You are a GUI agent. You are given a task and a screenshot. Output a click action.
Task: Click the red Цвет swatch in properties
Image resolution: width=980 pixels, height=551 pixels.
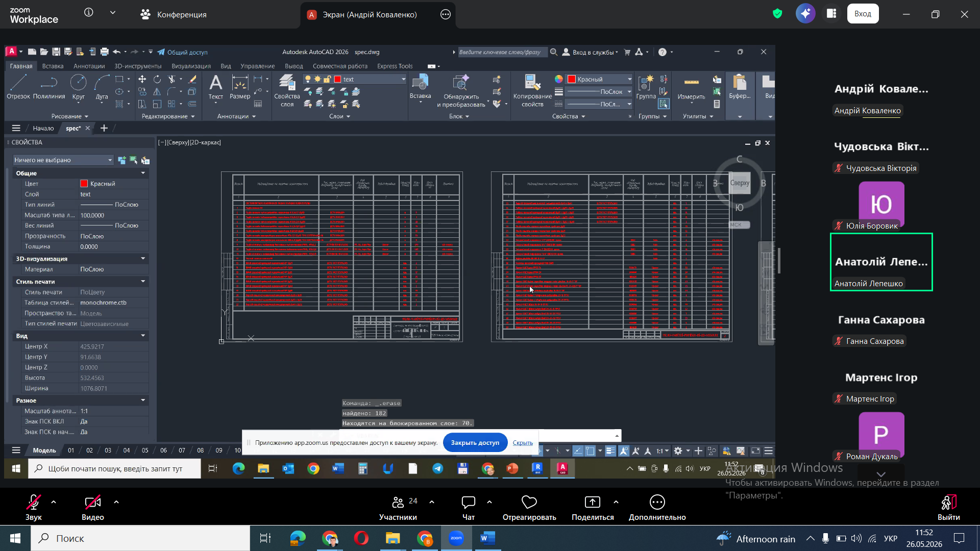[x=84, y=184]
